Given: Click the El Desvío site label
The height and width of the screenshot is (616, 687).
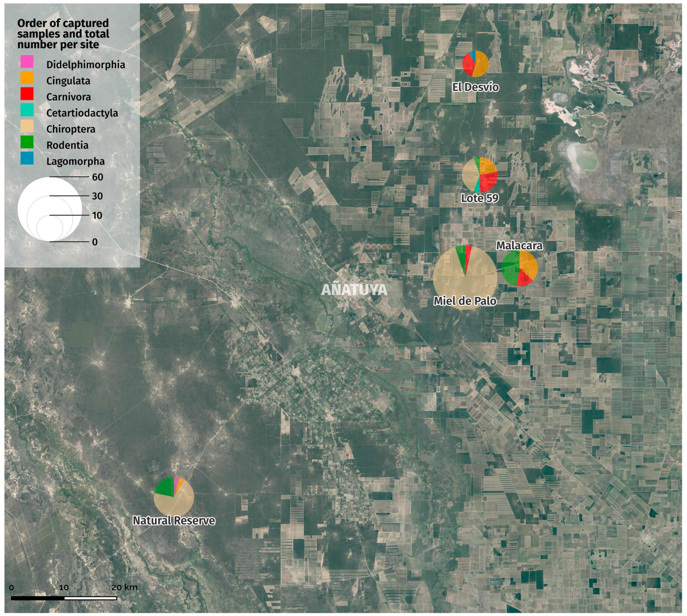Looking at the screenshot, I should pyautogui.click(x=475, y=87).
